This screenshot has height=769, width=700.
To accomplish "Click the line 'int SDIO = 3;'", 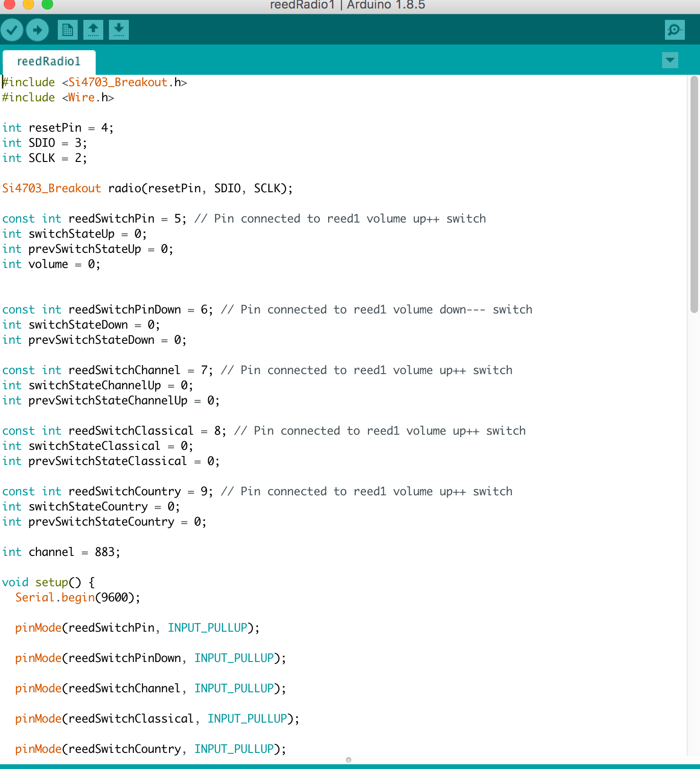I will [x=45, y=143].
